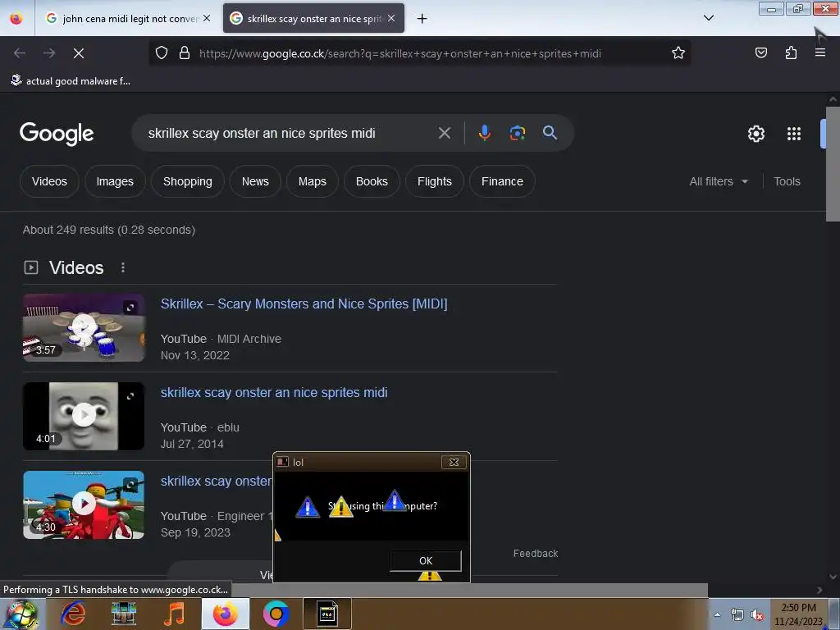Open Firefox application hamburger menu
Image resolution: width=840 pixels, height=630 pixels.
(x=819, y=52)
